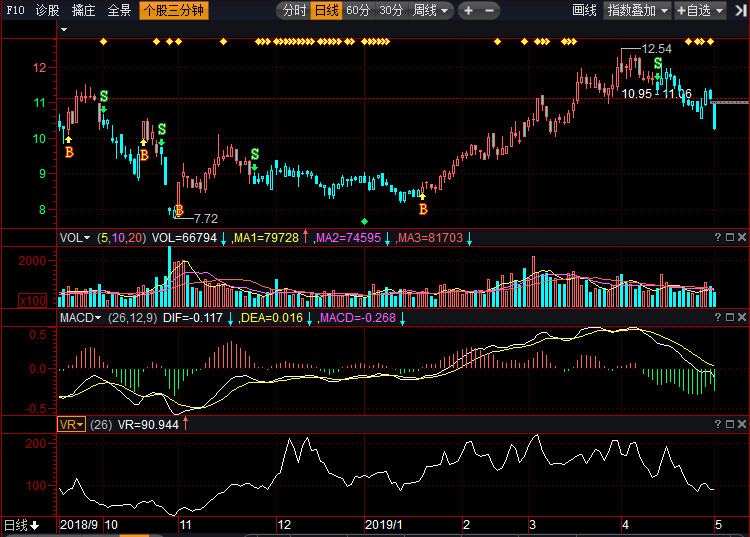This screenshot has height=537, width=750.
Task: Close the VOL indicator panel
Action: pyautogui.click(x=741, y=237)
